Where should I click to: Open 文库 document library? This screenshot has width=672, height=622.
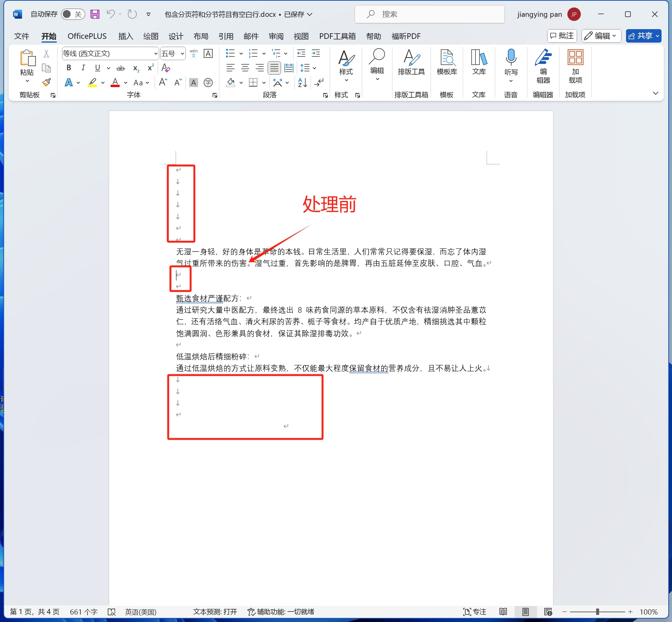[x=479, y=62]
